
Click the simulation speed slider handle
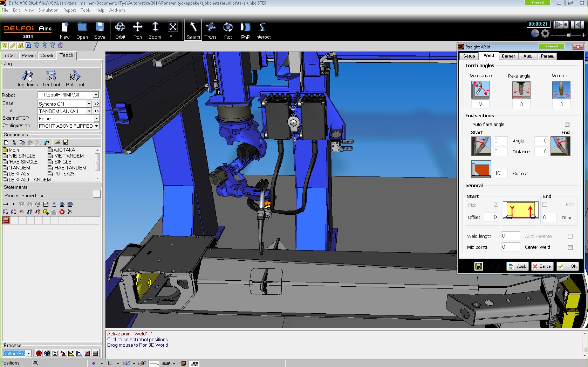(569, 35)
